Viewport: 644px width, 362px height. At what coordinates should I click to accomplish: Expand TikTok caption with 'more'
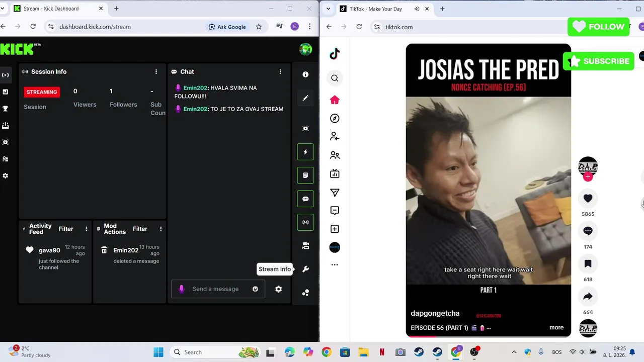click(556, 327)
